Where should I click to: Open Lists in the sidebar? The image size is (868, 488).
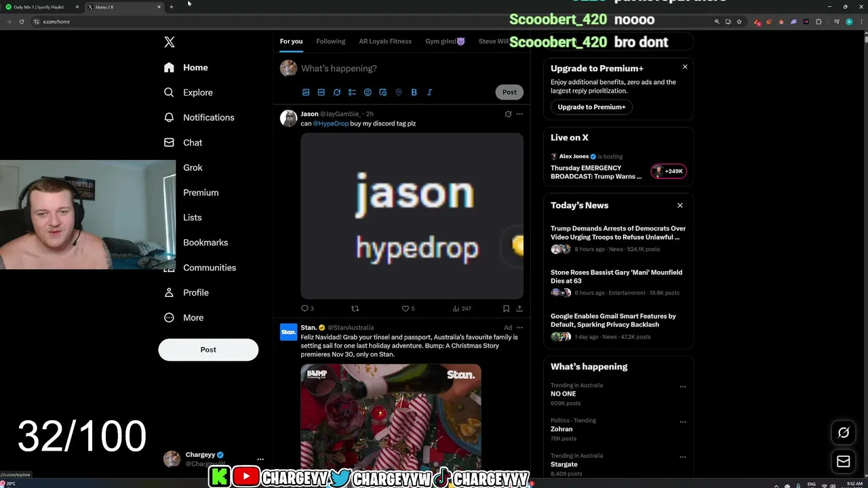[193, 218]
